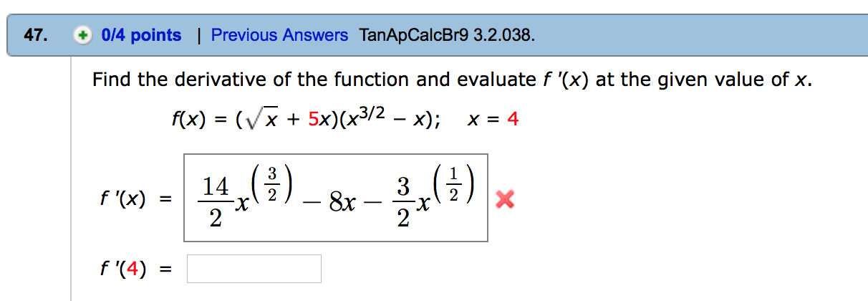Click the red 5 in the function
868x301 pixels.
tap(313, 120)
